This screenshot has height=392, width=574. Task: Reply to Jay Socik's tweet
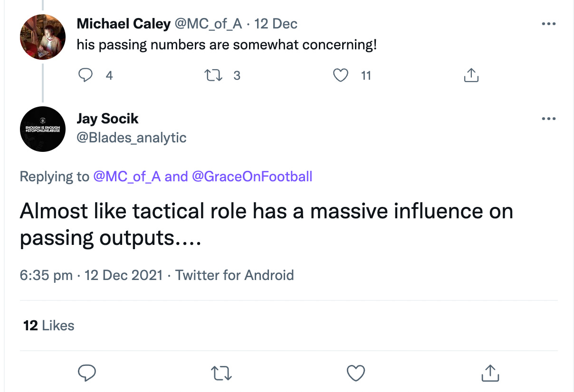(87, 373)
